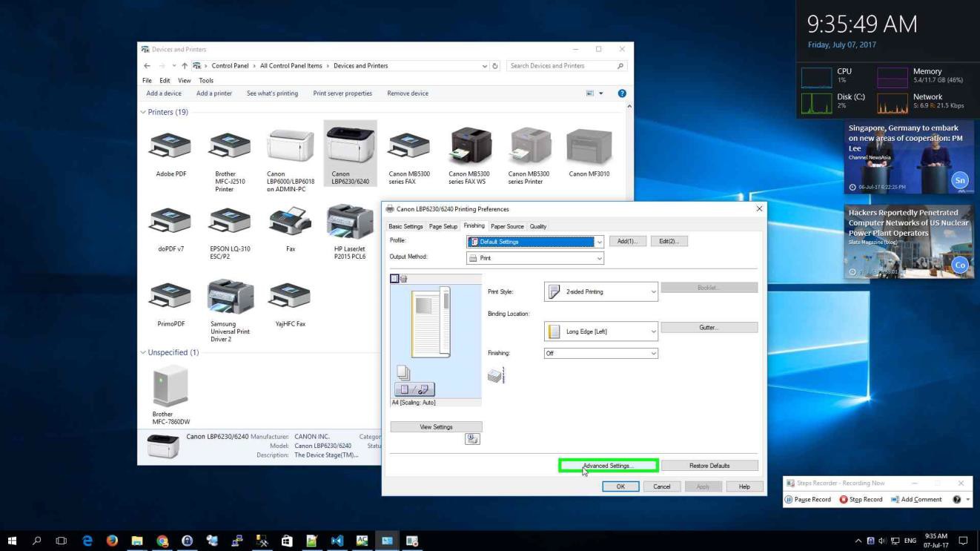Open the File menu

(147, 80)
